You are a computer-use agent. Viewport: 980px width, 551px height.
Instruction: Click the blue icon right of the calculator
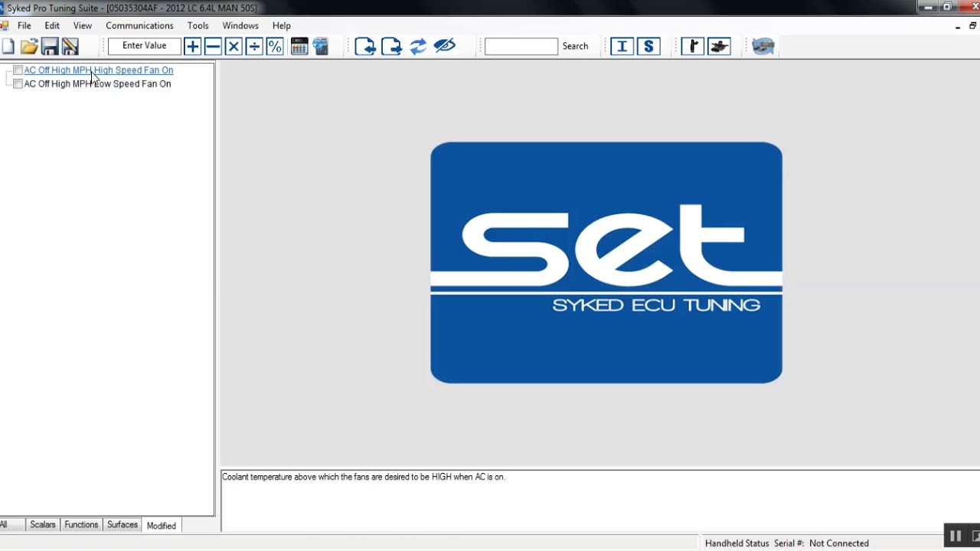pyautogui.click(x=321, y=47)
